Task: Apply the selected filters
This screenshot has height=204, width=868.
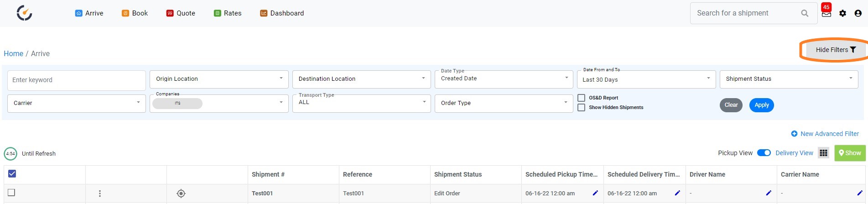Action: click(762, 105)
